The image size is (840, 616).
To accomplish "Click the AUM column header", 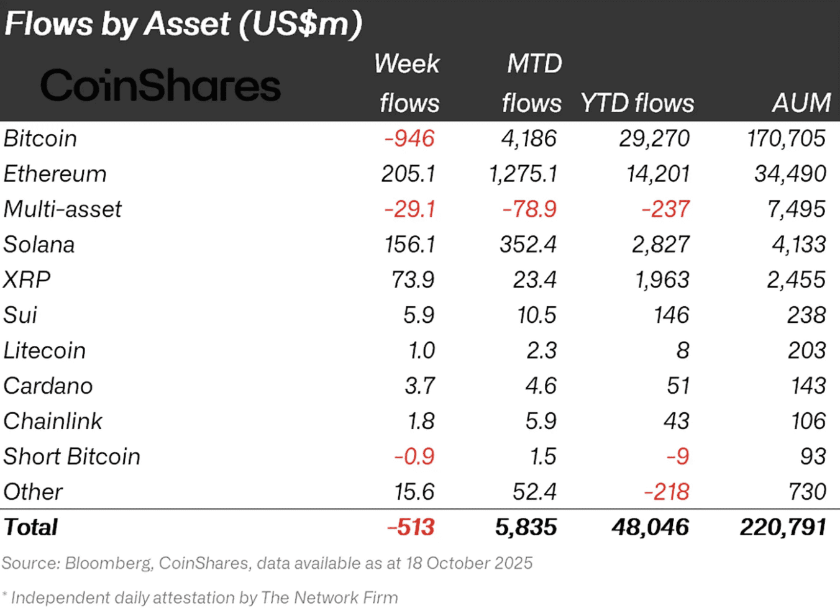I will (x=801, y=103).
